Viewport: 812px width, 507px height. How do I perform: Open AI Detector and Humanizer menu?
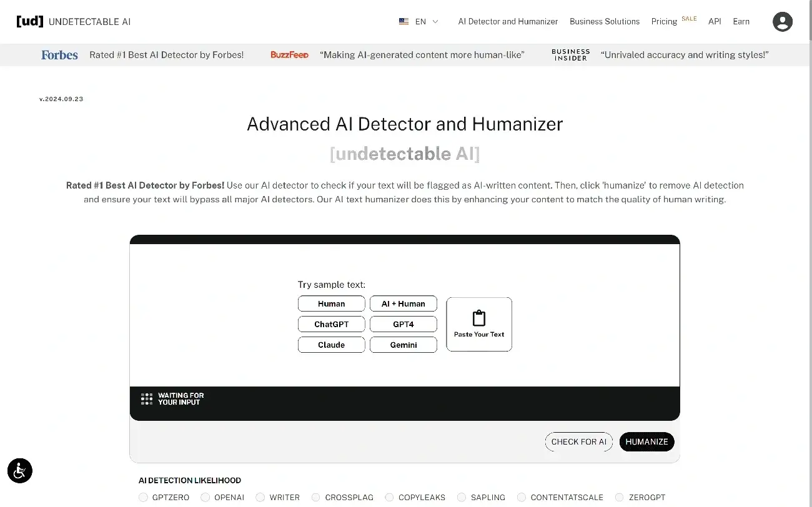(508, 21)
